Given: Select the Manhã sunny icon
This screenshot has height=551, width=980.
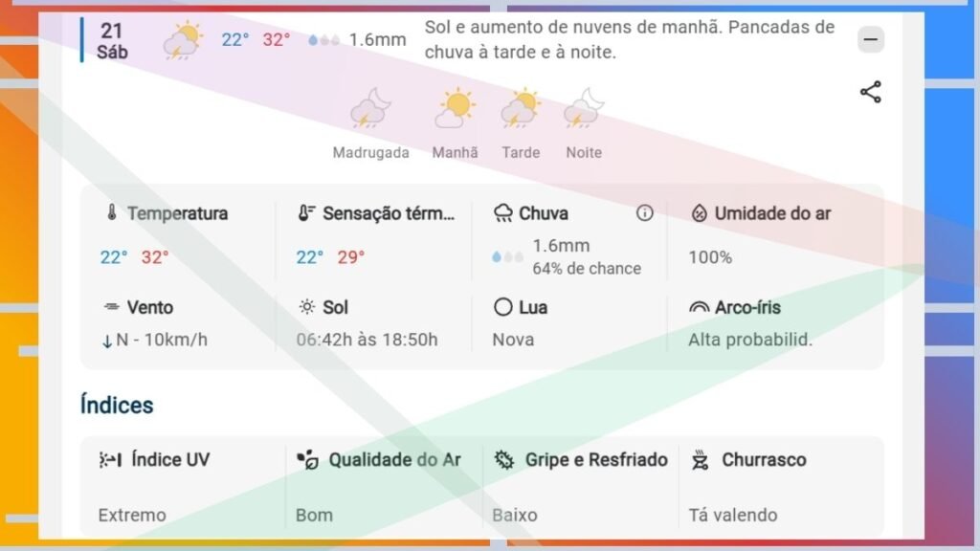Looking at the screenshot, I should coord(456,109).
